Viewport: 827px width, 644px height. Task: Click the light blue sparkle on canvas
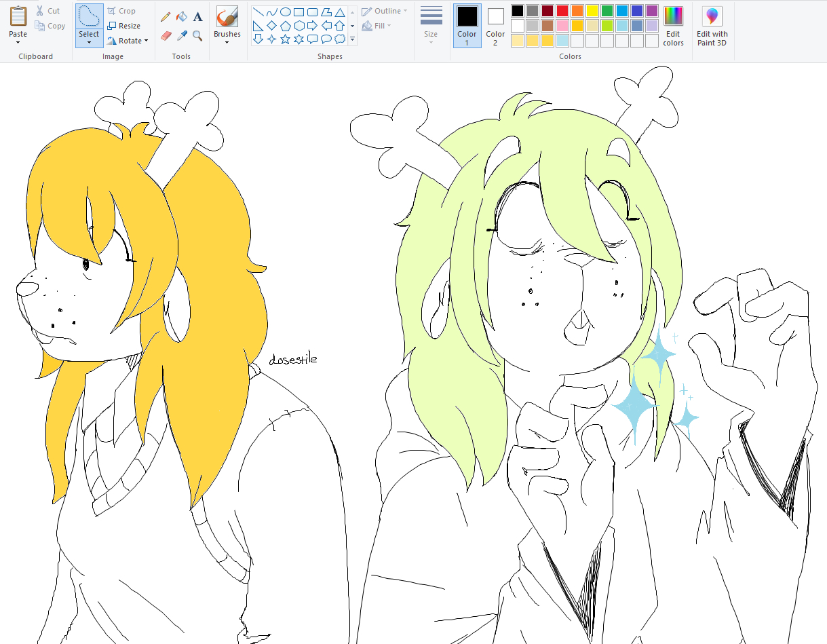(635, 406)
